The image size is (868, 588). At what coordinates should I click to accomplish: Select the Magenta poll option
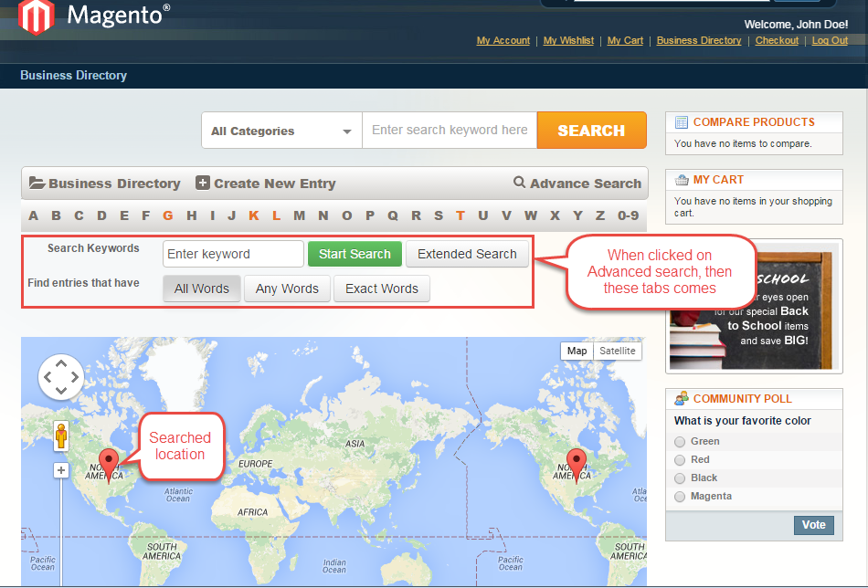click(680, 496)
